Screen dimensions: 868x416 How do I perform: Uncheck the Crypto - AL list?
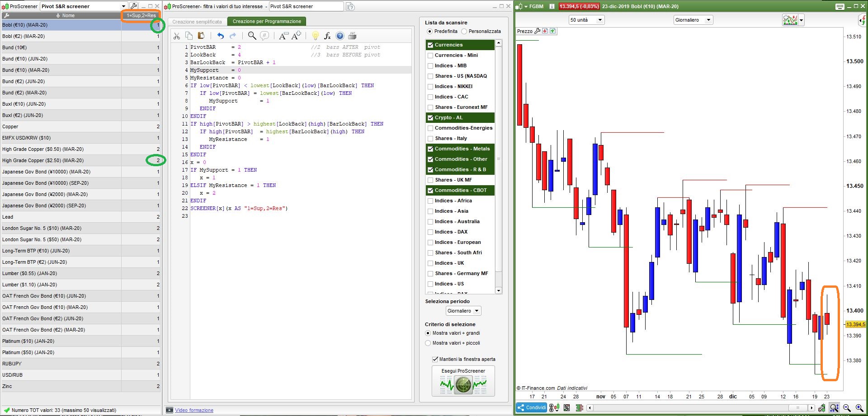pyautogui.click(x=430, y=118)
